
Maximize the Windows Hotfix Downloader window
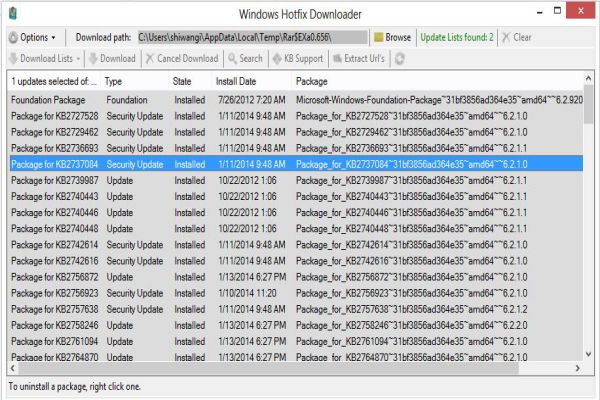tap(557, 11)
